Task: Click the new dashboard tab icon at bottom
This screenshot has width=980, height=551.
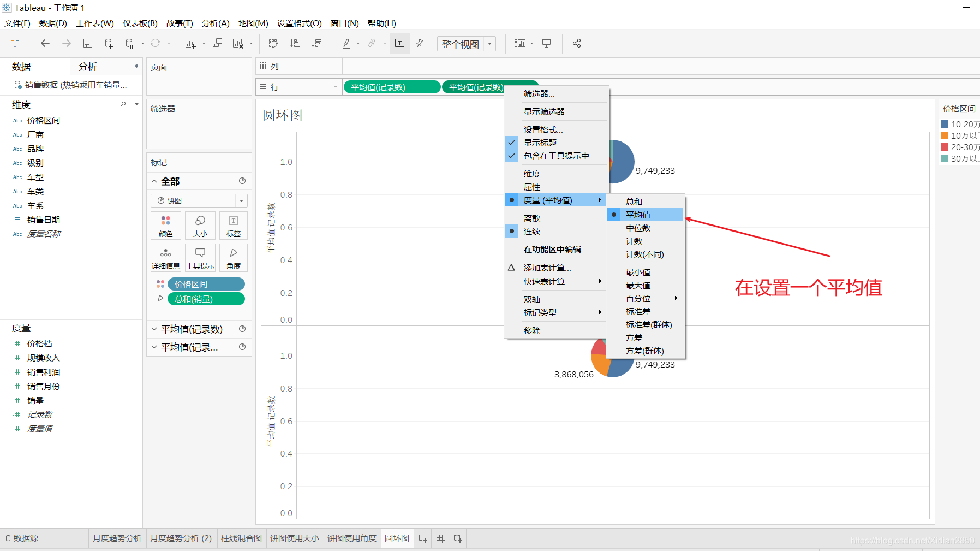Action: tap(440, 538)
